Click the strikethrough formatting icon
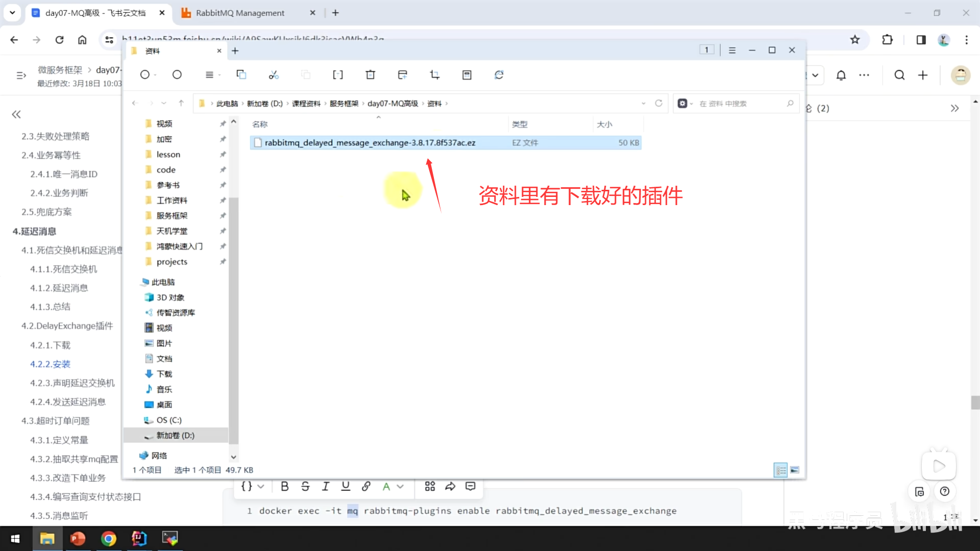Viewport: 980px width, 551px height. coord(305,486)
